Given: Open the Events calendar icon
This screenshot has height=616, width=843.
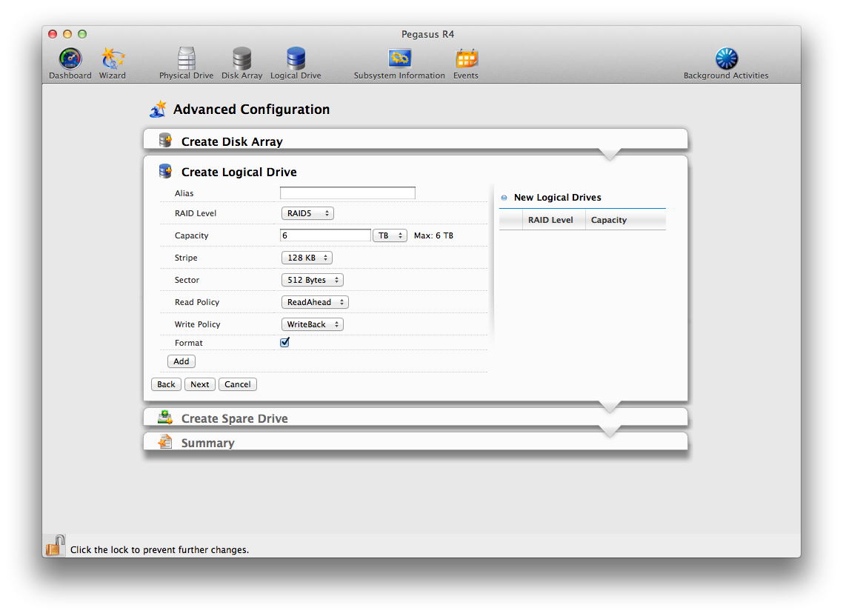Looking at the screenshot, I should point(466,59).
